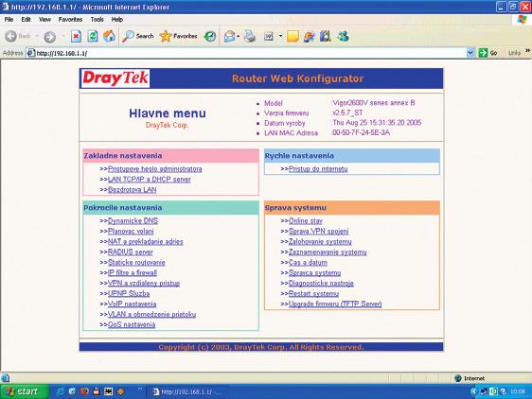The width and height of the screenshot is (532, 399).
Task: Click the Stop loading icon
Action: (x=76, y=36)
